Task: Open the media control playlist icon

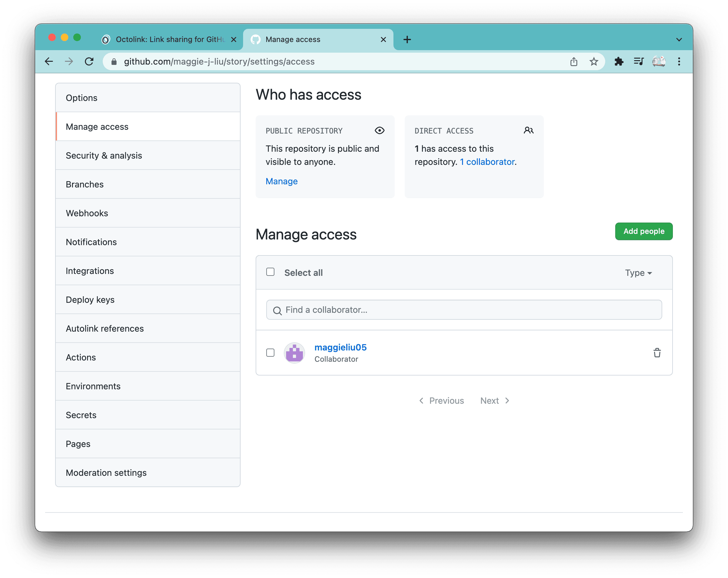Action: coord(638,61)
